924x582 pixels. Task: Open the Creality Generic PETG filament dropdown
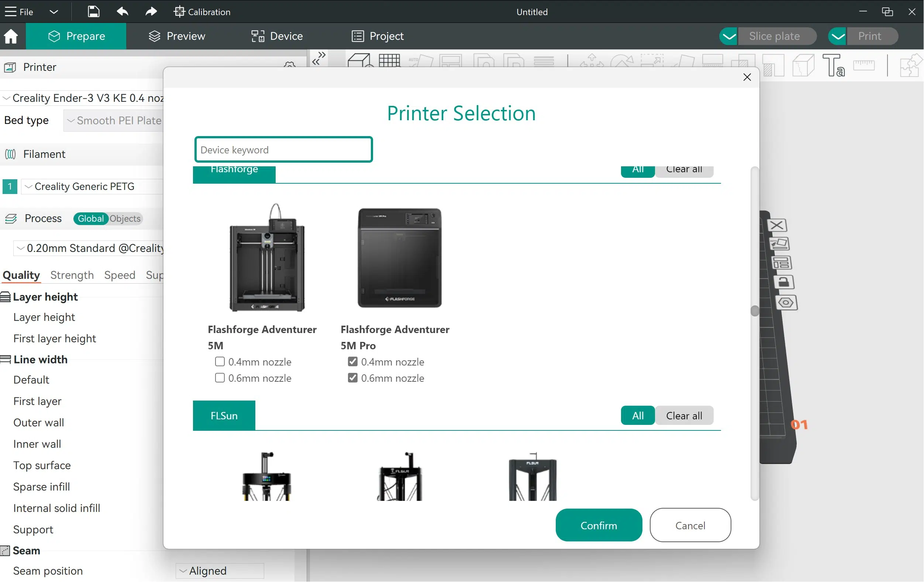pyautogui.click(x=93, y=187)
